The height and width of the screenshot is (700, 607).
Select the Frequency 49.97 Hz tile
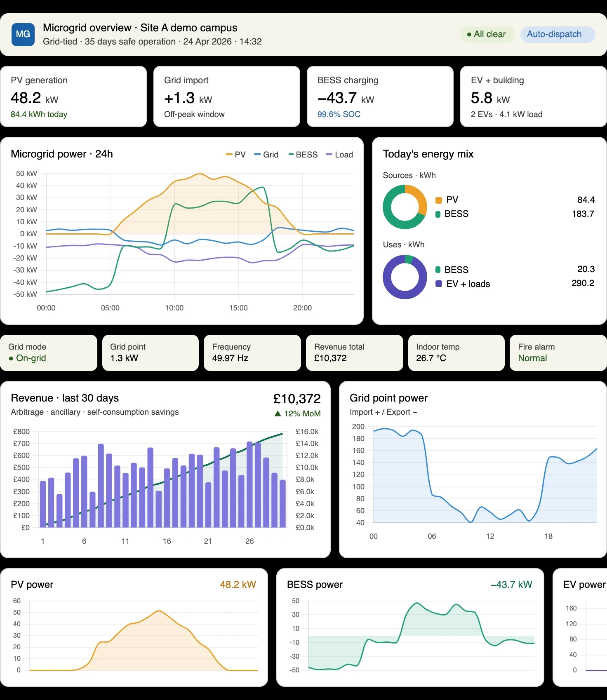click(x=252, y=353)
